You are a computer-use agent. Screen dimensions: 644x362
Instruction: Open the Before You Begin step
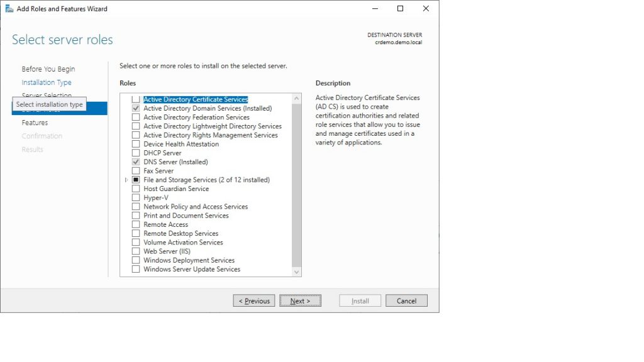click(x=48, y=69)
